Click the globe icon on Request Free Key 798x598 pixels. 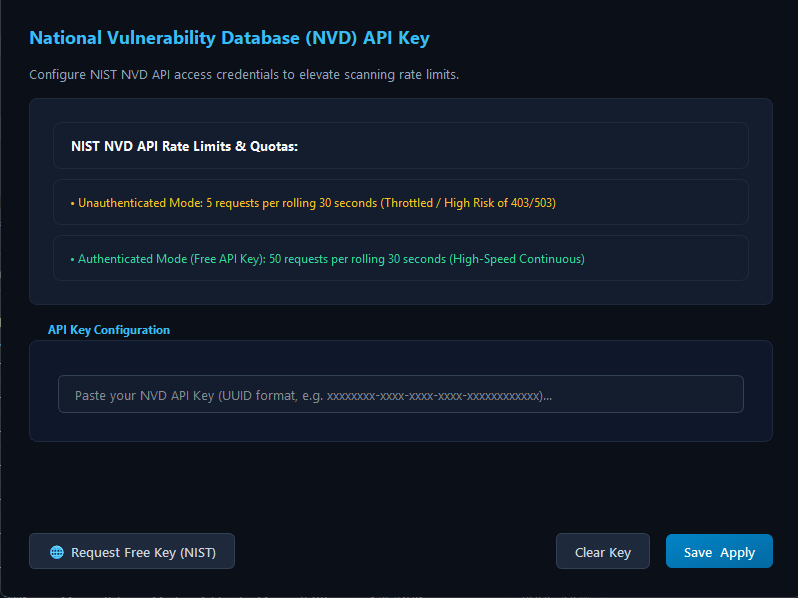click(x=57, y=552)
